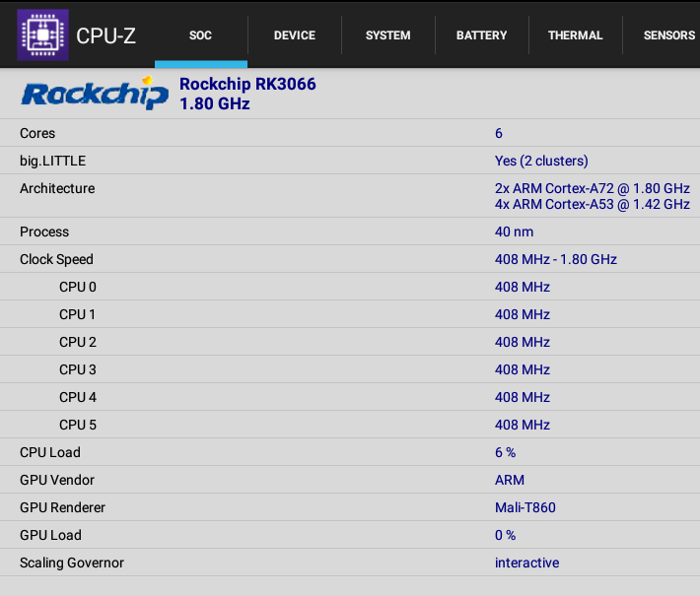Click the Scaling Governor label
The image size is (700, 596).
click(72, 563)
